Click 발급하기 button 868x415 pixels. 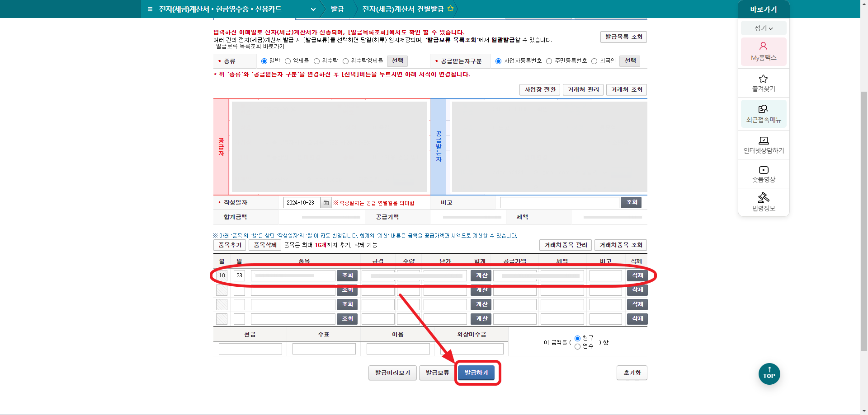pos(476,373)
